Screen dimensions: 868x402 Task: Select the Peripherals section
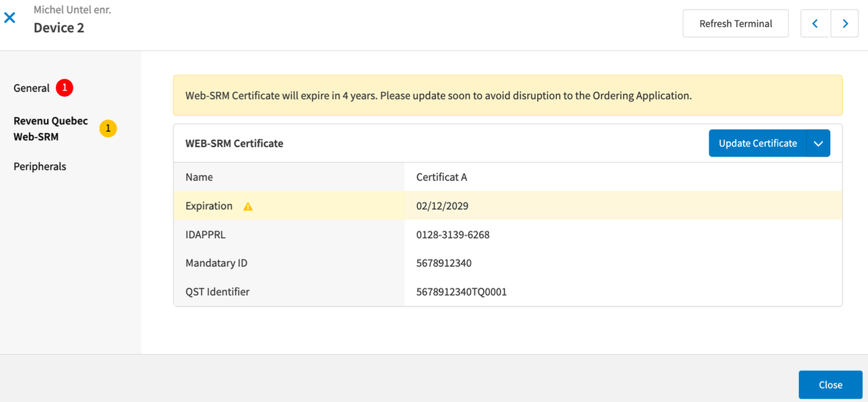pyautogui.click(x=40, y=166)
